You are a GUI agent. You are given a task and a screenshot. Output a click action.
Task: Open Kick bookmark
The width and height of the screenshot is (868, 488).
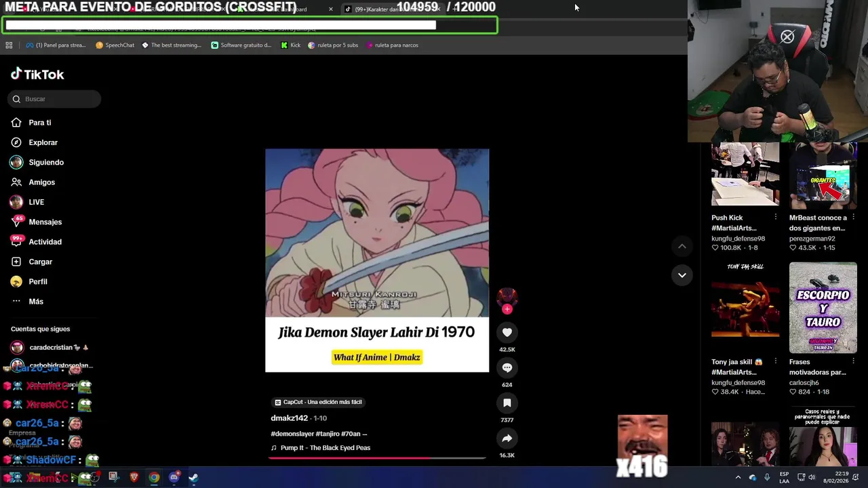tap(291, 45)
